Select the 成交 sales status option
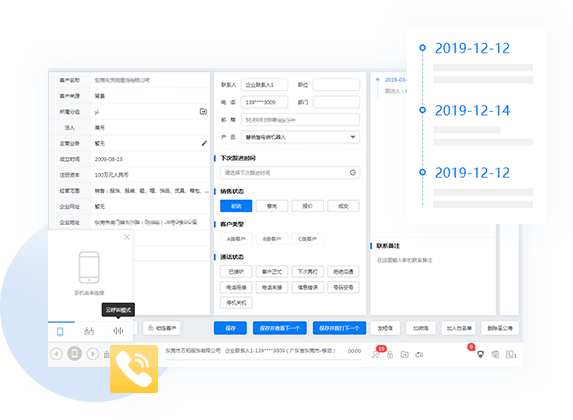Screen dimensions: 573x420 tap(343, 206)
